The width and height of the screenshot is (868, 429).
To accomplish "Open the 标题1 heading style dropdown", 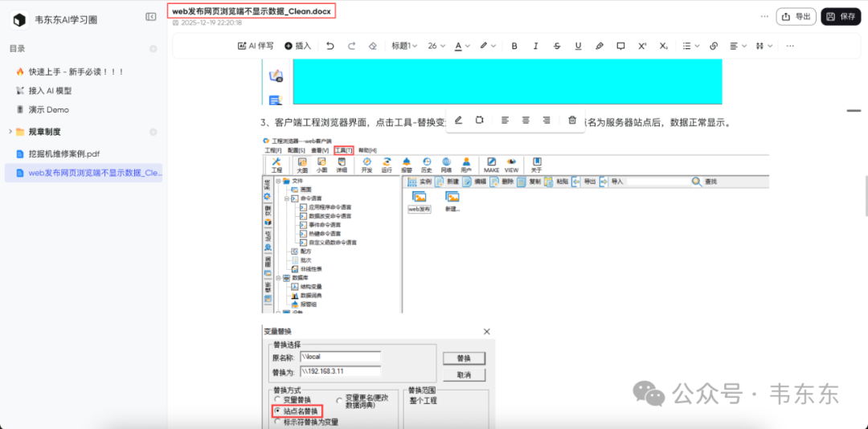I will click(x=404, y=46).
